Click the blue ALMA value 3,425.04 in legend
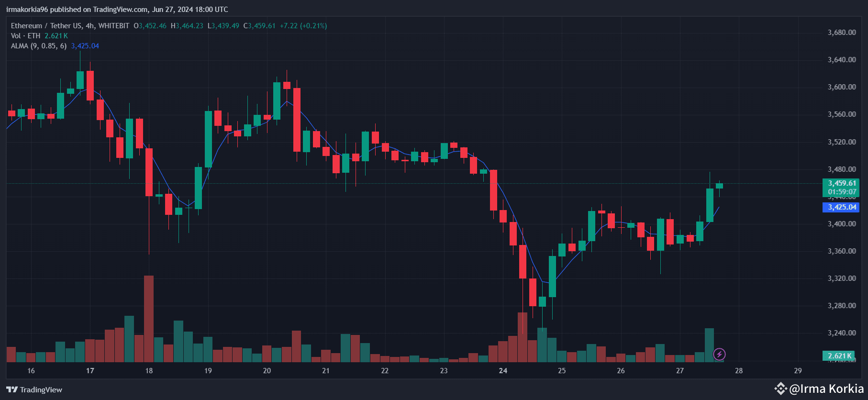This screenshot has height=400, width=868. [x=85, y=46]
